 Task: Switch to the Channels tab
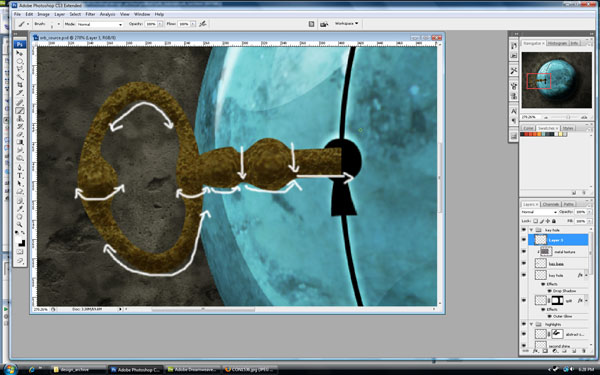tap(551, 204)
